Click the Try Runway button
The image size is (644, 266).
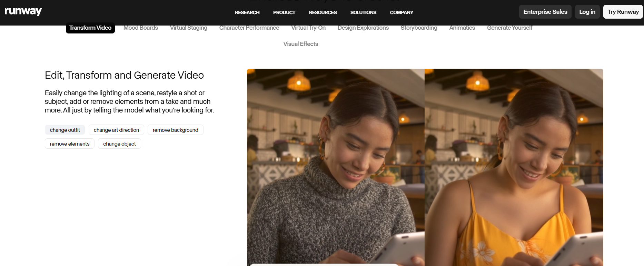coord(623,12)
